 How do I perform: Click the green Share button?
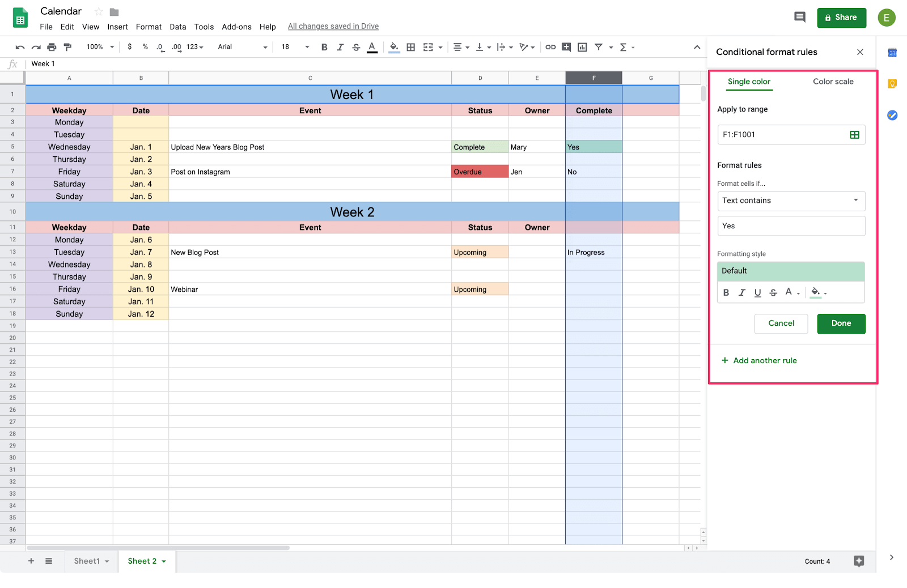point(842,18)
